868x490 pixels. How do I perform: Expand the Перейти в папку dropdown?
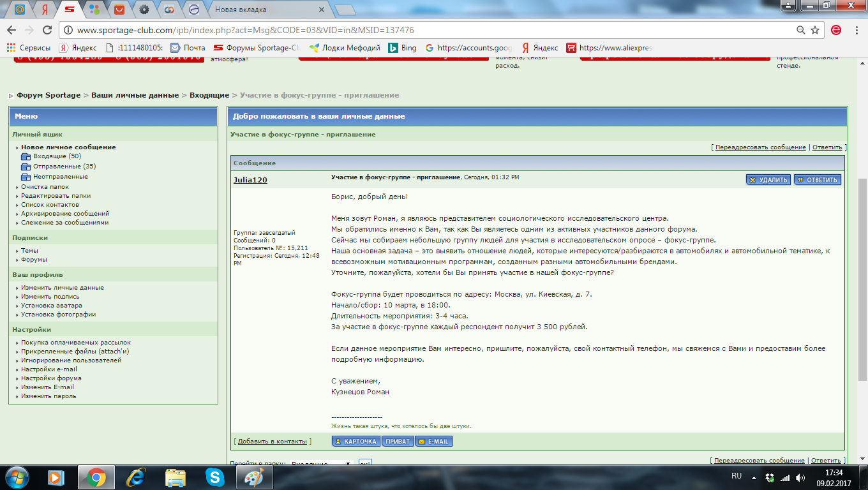click(348, 463)
